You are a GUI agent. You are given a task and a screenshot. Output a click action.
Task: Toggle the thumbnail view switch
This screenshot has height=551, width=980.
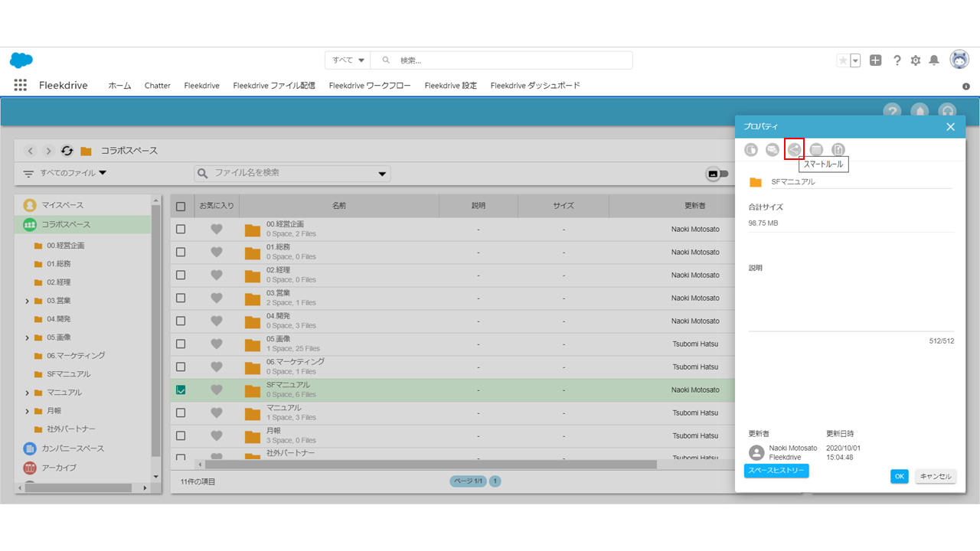click(717, 174)
